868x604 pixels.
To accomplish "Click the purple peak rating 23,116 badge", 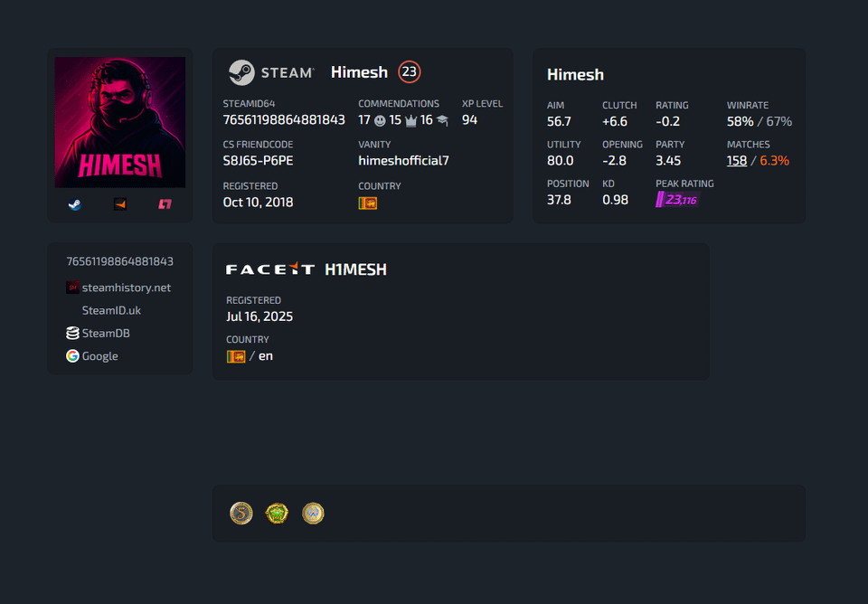I will pyautogui.click(x=677, y=200).
